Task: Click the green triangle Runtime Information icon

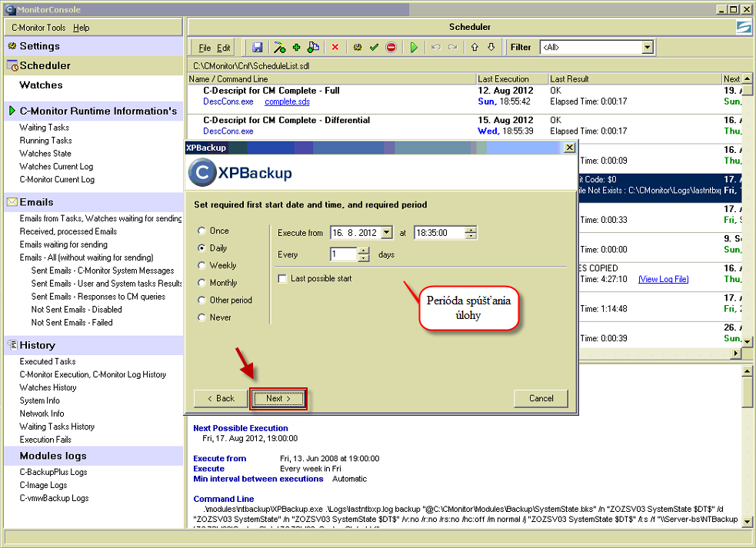Action: tap(12, 111)
